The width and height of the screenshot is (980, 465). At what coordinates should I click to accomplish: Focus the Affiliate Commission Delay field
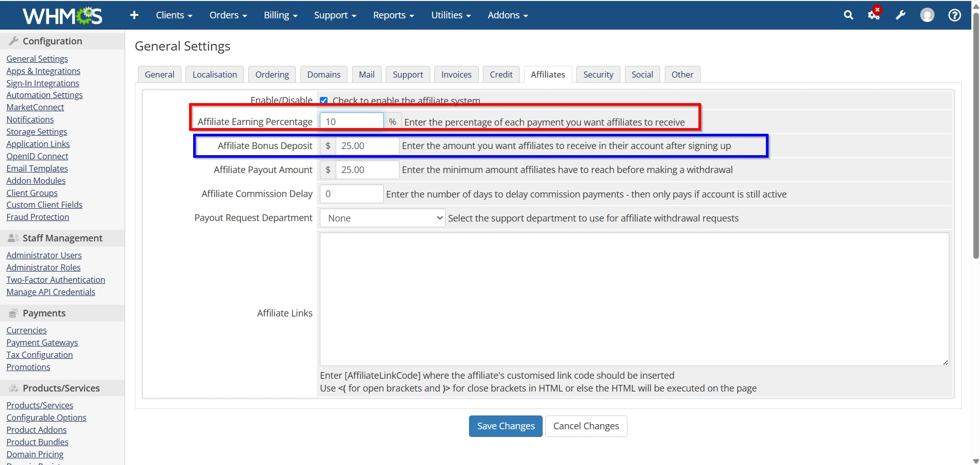(352, 194)
